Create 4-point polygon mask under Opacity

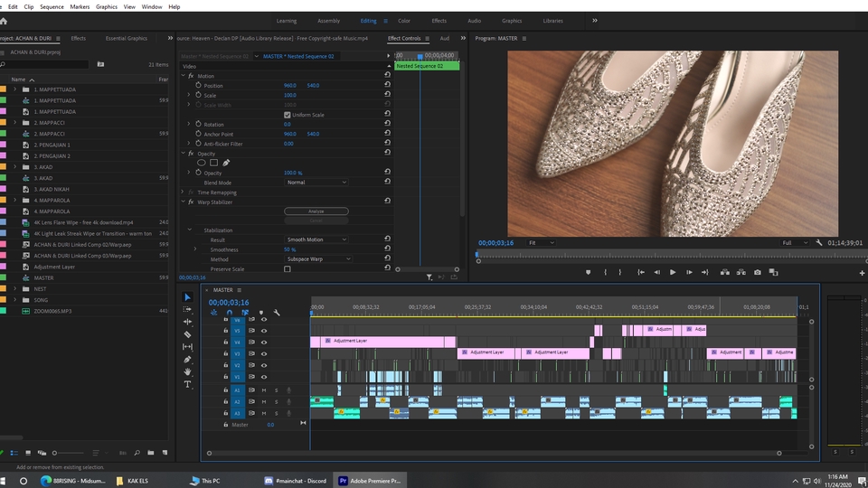click(213, 163)
